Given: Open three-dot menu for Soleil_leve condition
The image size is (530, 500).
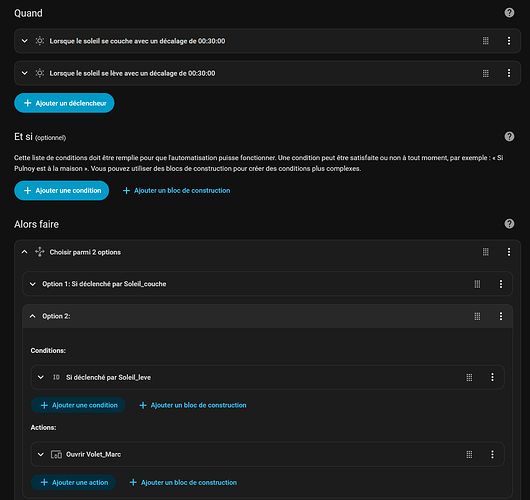Looking at the screenshot, I should click(492, 377).
